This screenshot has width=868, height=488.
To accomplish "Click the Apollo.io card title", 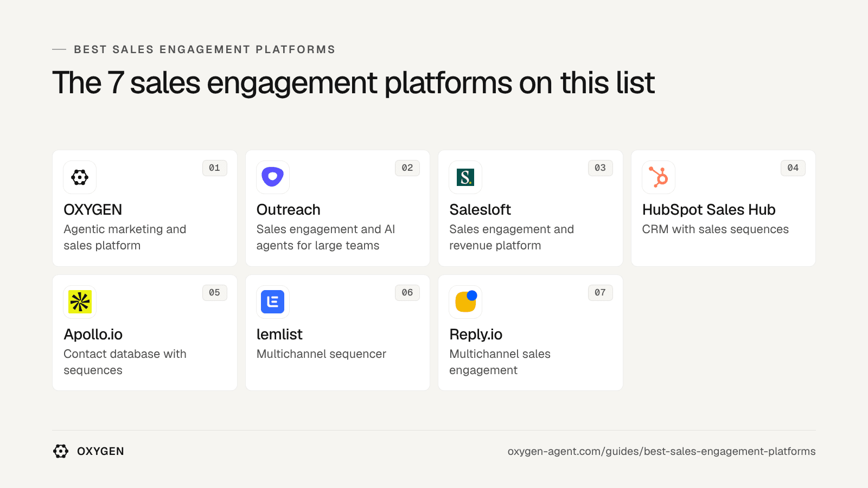I will (93, 335).
